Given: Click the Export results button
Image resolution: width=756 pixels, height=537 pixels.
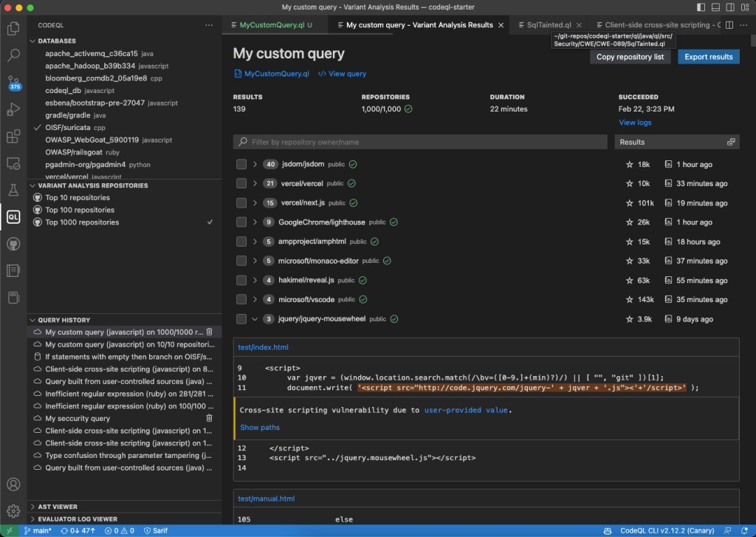Looking at the screenshot, I should [708, 57].
